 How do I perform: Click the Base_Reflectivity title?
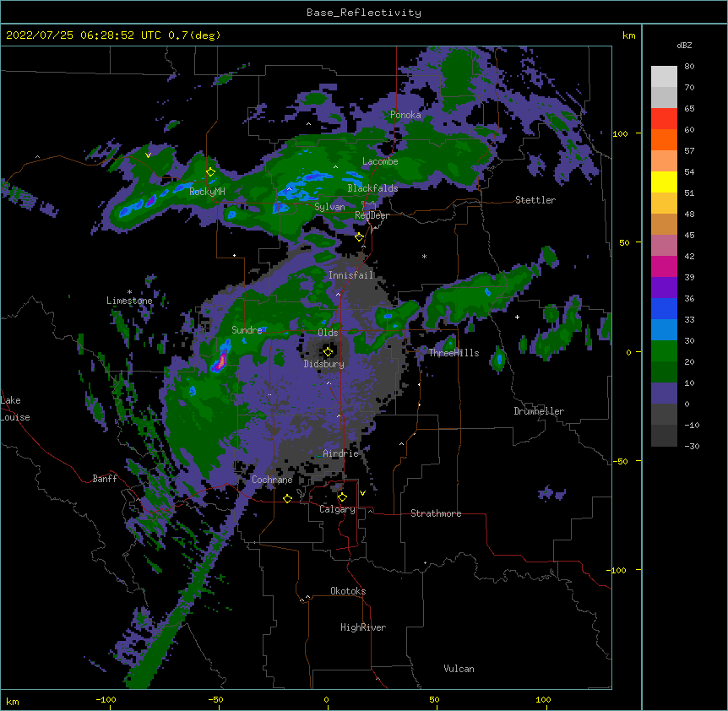click(364, 13)
